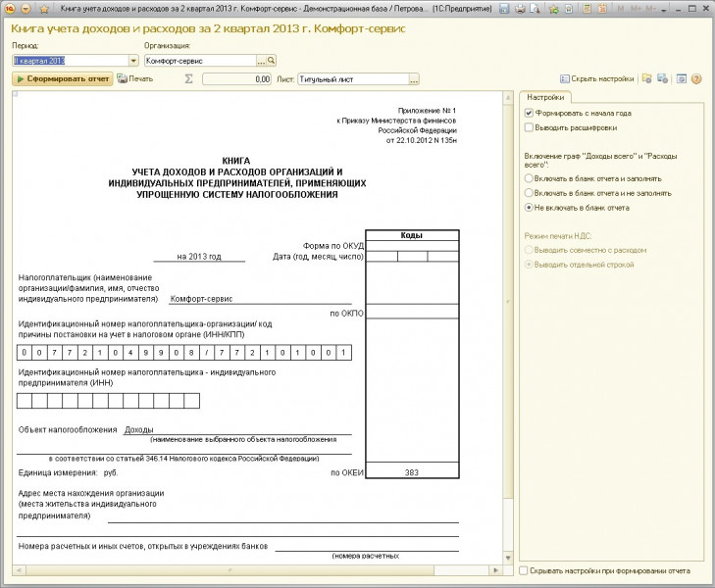Click the M- memory subtract button
The image size is (715, 588).
click(x=651, y=9)
